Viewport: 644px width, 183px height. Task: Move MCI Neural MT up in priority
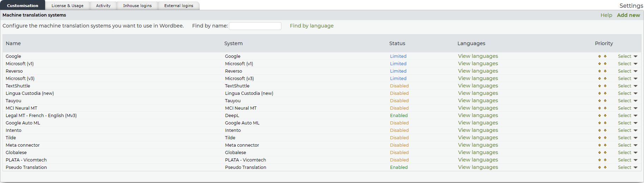pyautogui.click(x=599, y=108)
